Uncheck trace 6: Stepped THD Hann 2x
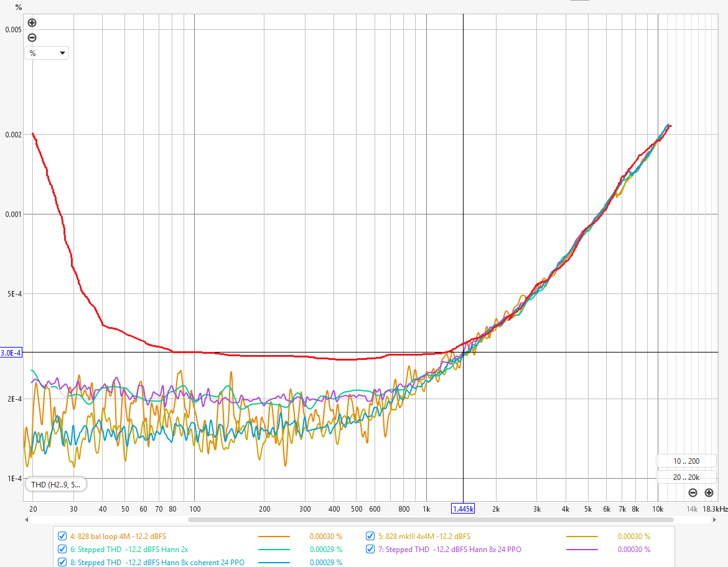This screenshot has height=567, width=728. click(x=62, y=549)
